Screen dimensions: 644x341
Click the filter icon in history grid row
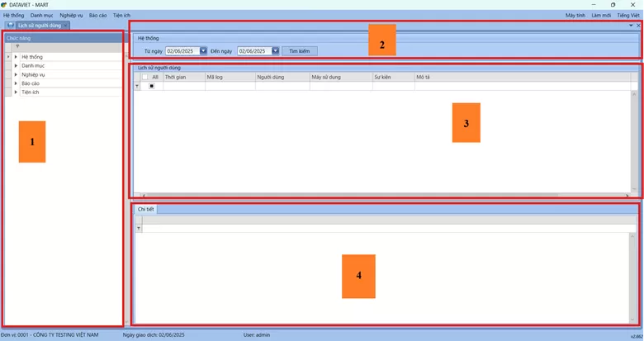pos(137,86)
